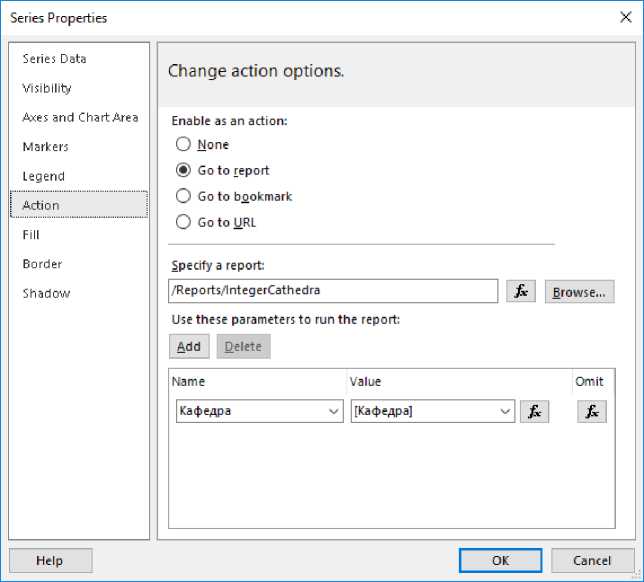Select the None action radio button
This screenshot has height=582, width=644.
coord(184,144)
